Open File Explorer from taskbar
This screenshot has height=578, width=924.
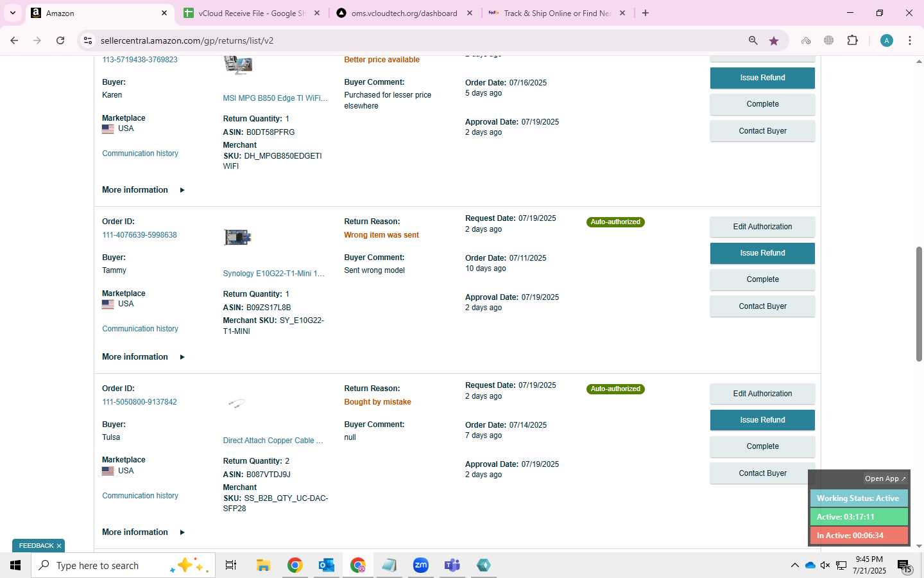[263, 565]
